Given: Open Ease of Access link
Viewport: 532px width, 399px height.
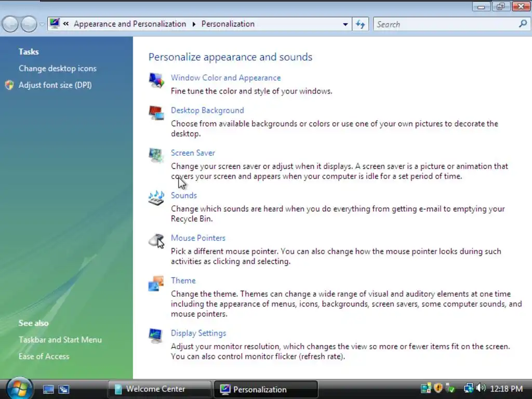Looking at the screenshot, I should click(x=44, y=356).
